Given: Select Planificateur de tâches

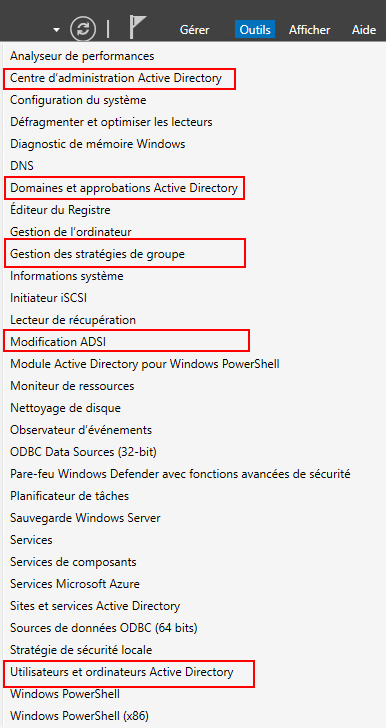Looking at the screenshot, I should coord(70,496).
